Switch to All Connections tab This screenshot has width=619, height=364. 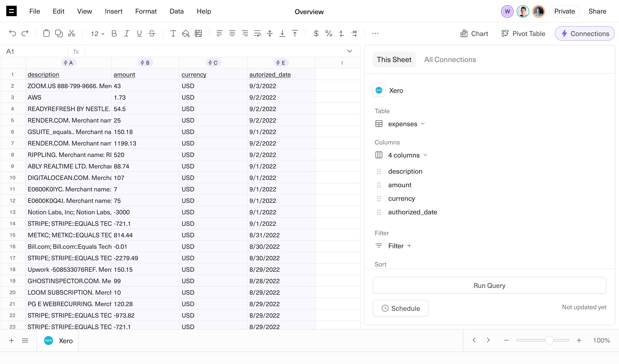pyautogui.click(x=450, y=59)
